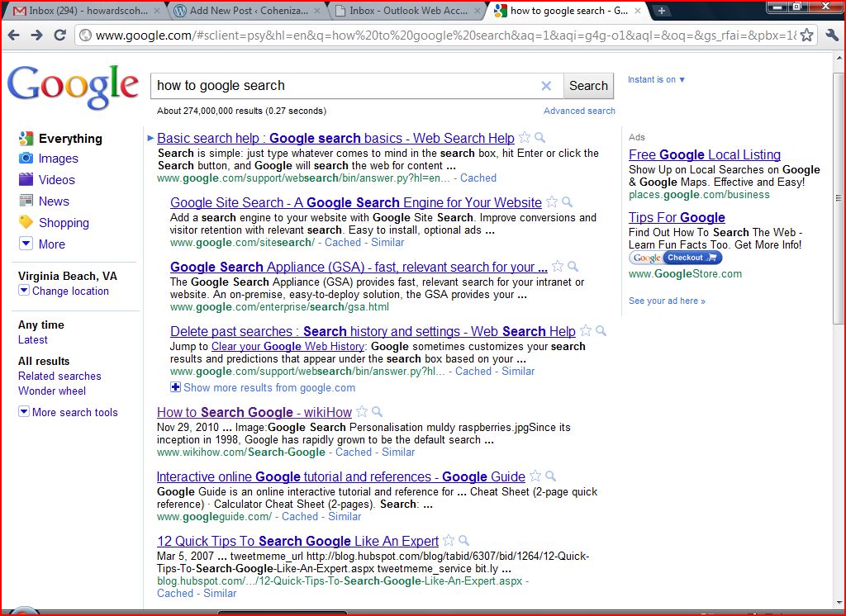
Task: Click the browser Back arrow
Action: pos(14,36)
